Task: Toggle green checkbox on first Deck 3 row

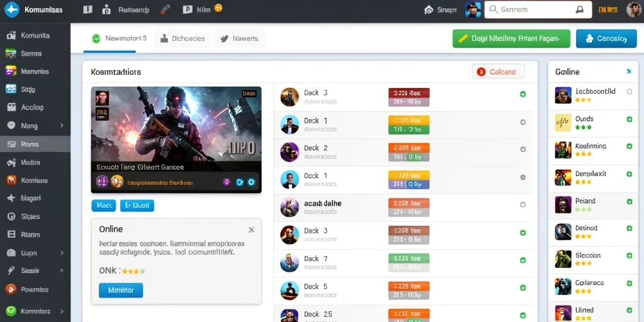Action: pos(523,94)
